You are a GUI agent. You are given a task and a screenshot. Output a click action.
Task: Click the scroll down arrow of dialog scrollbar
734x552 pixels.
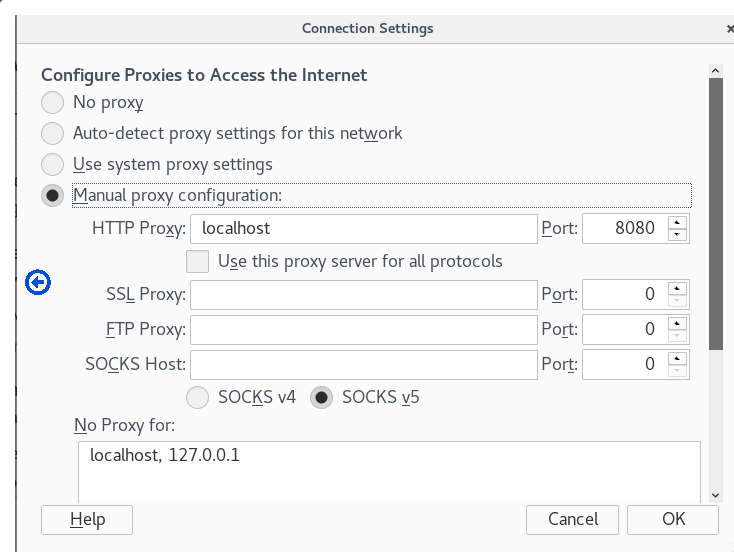click(715, 495)
